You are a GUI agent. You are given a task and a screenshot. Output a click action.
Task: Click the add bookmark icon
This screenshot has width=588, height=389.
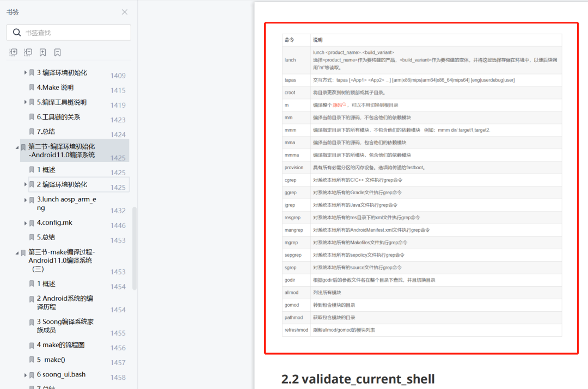(43, 52)
